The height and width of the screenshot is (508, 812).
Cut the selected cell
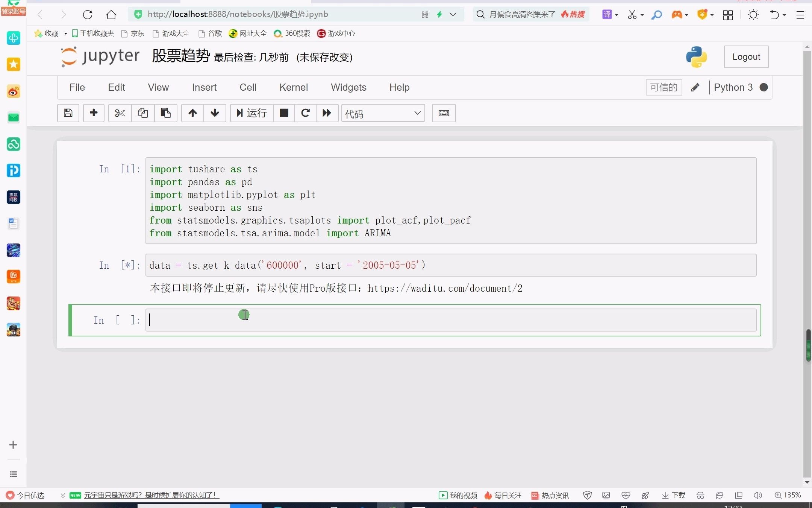120,113
